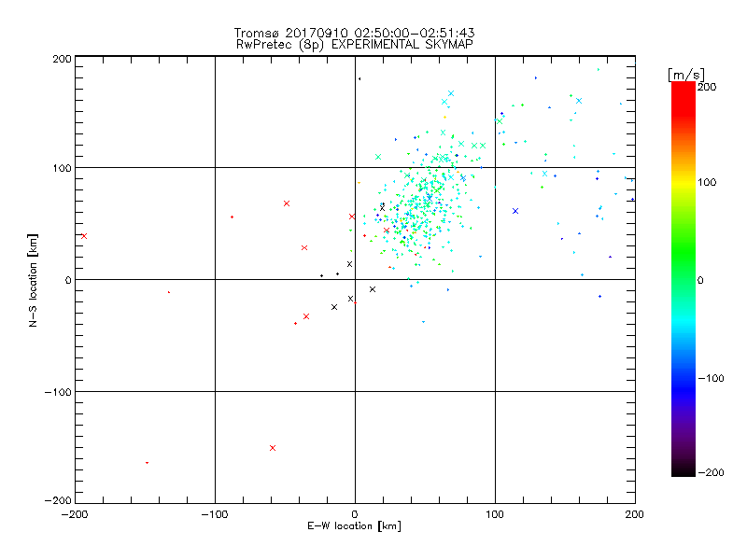The height and width of the screenshot is (560, 747).
Task: Pick the red top section of the colorbar
Action: pos(684,98)
